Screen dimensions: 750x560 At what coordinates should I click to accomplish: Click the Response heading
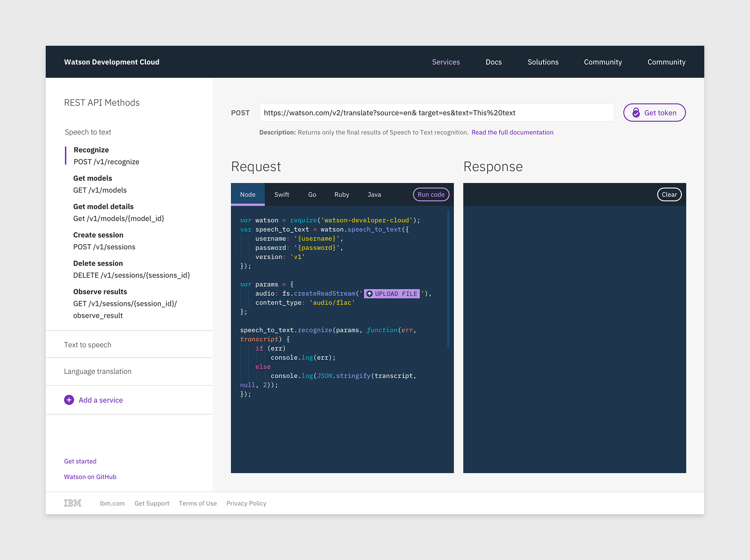[493, 166]
